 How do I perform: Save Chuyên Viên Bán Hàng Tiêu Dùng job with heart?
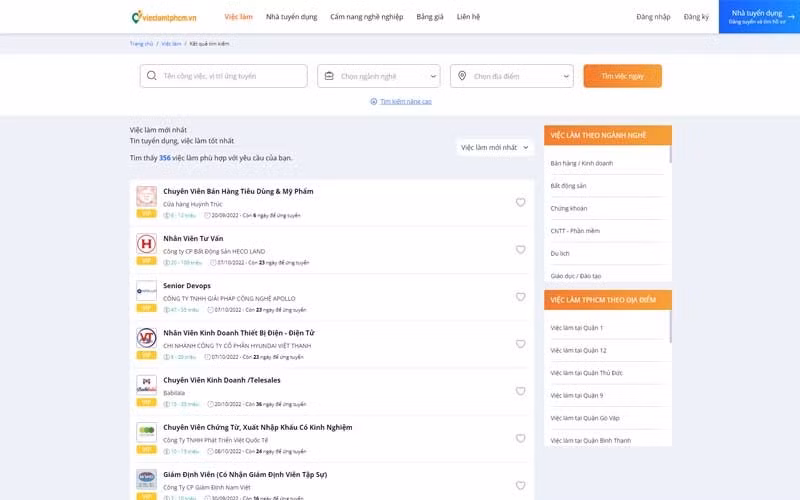[520, 202]
